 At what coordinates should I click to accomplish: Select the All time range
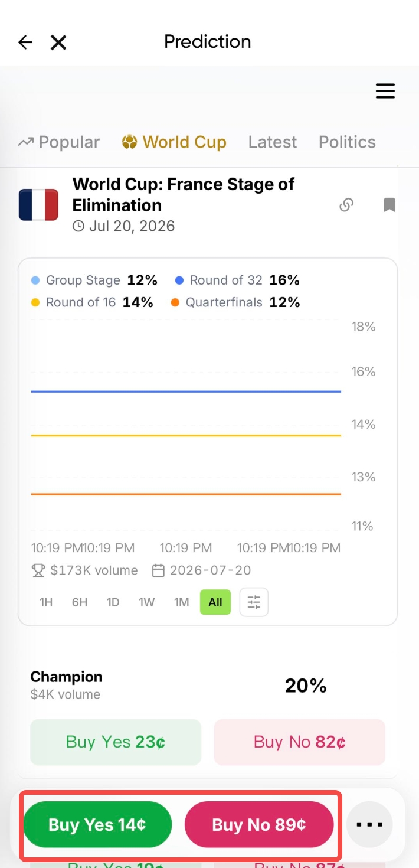point(215,602)
